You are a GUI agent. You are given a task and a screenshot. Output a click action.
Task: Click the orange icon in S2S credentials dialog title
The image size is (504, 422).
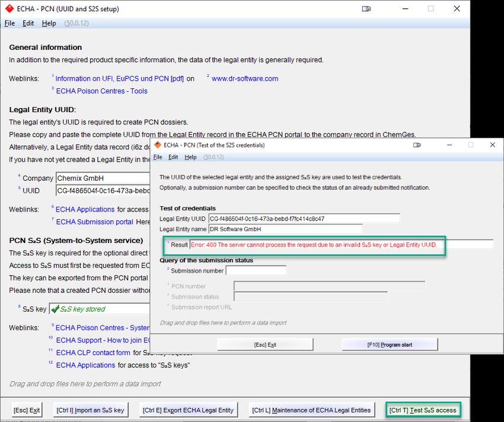(x=158, y=145)
